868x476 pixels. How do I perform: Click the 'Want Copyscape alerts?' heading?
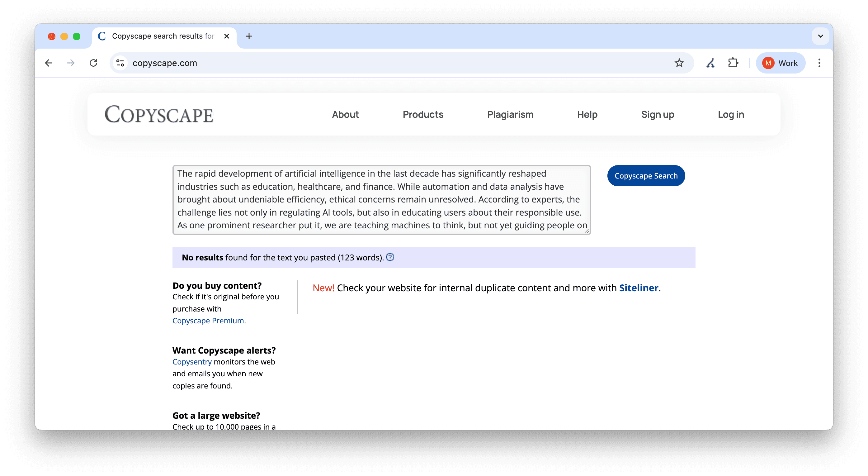[x=224, y=350]
